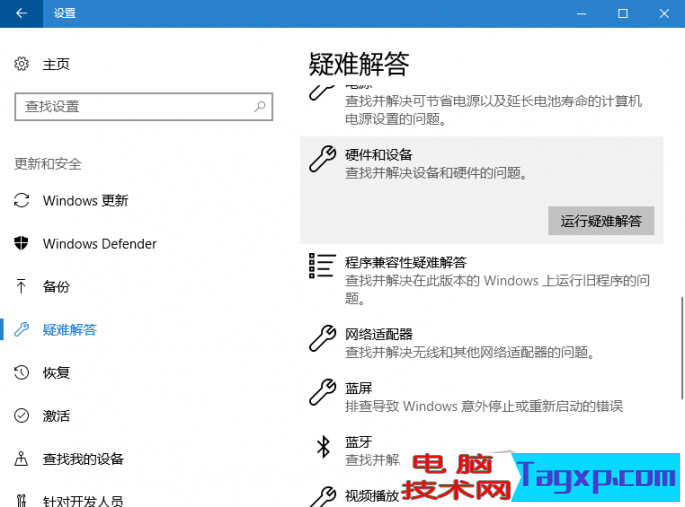
Task: Open Windows 更新 section
Action: (x=85, y=201)
